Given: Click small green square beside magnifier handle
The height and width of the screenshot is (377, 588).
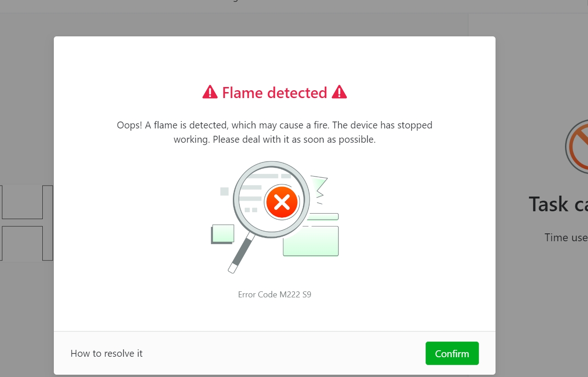Looking at the screenshot, I should tap(223, 234).
